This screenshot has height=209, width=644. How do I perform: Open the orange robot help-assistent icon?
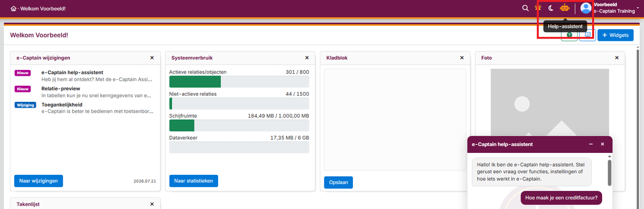point(565,8)
